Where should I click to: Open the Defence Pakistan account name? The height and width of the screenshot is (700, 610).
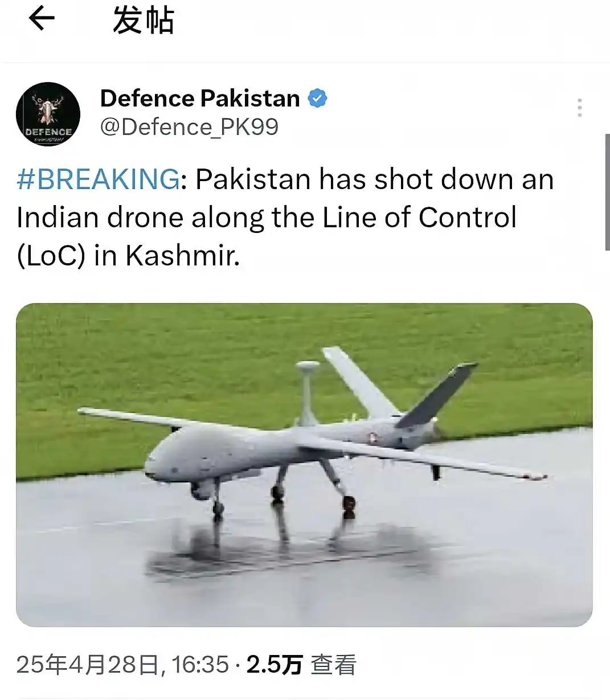pyautogui.click(x=200, y=99)
